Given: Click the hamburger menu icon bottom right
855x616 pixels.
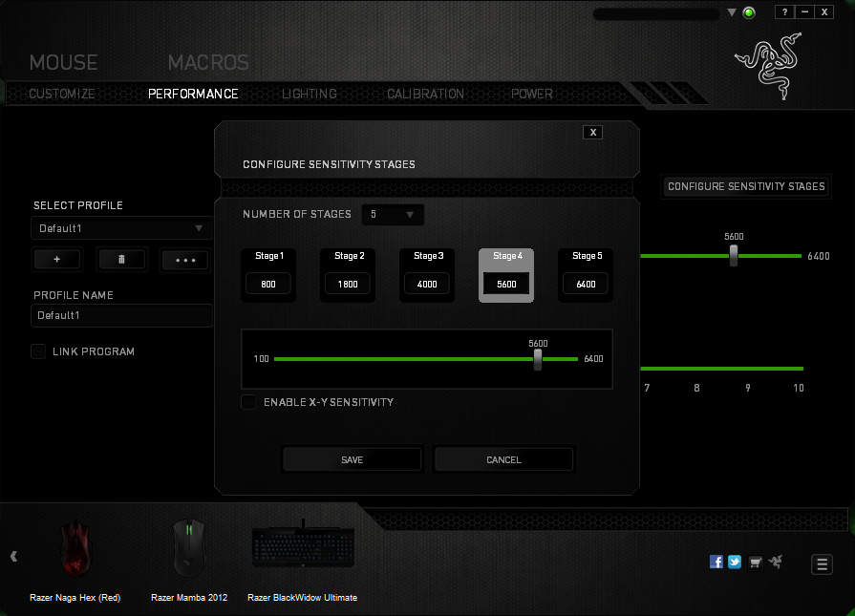Looking at the screenshot, I should tap(822, 563).
